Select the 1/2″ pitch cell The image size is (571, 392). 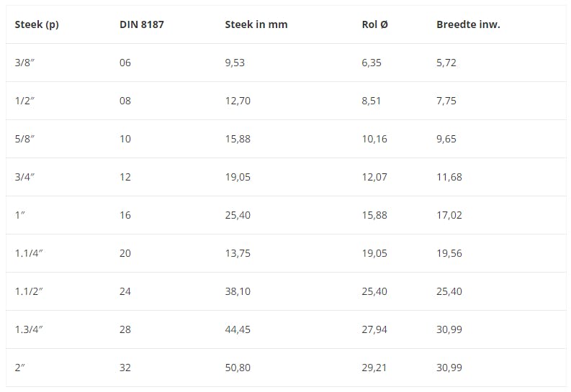point(24,101)
